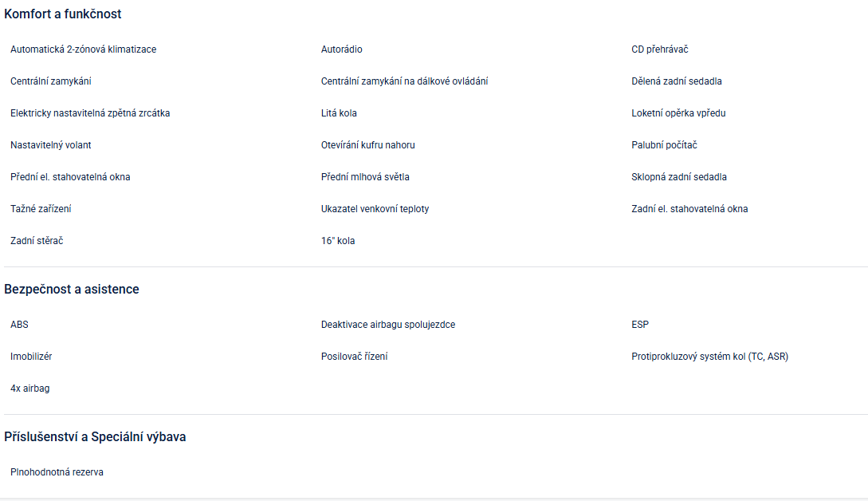Screen dimensions: 868x501
Task: Click the 'Komfort a funkčnost' section heading
Action: pyautogui.click(x=63, y=14)
